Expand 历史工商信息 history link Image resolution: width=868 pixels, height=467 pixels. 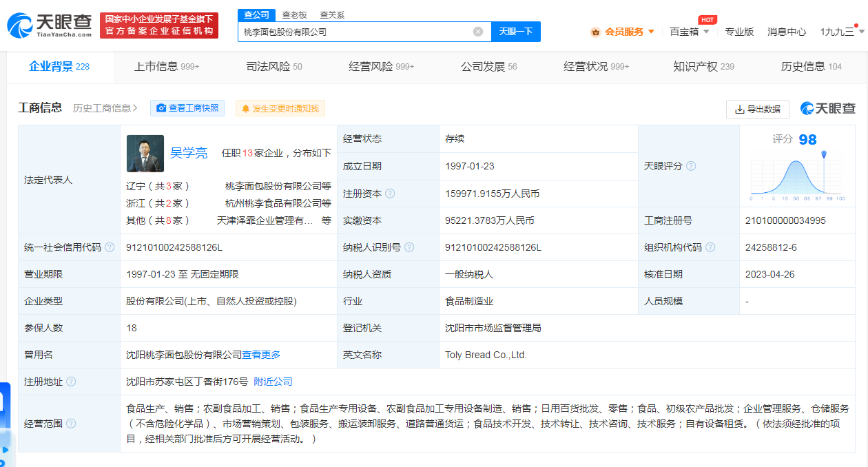click(x=105, y=108)
